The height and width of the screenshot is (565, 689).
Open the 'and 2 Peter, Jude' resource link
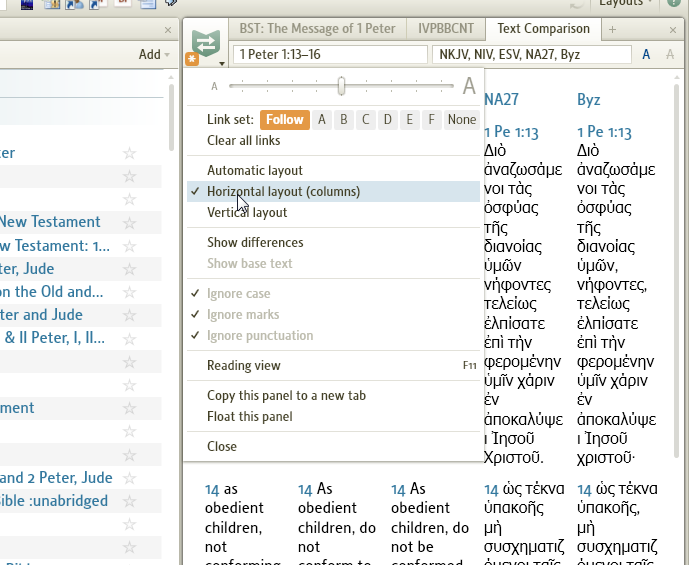[x=56, y=478]
